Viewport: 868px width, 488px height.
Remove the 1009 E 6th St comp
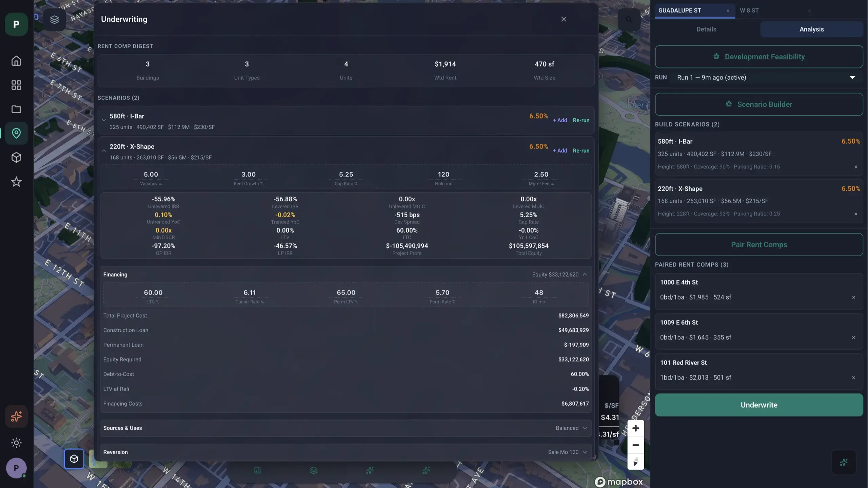853,338
